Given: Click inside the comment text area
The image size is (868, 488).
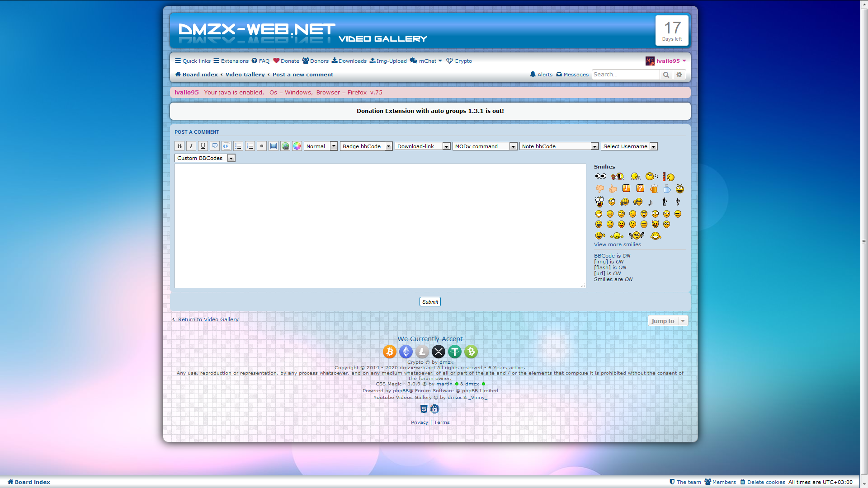Looking at the screenshot, I should tap(380, 226).
